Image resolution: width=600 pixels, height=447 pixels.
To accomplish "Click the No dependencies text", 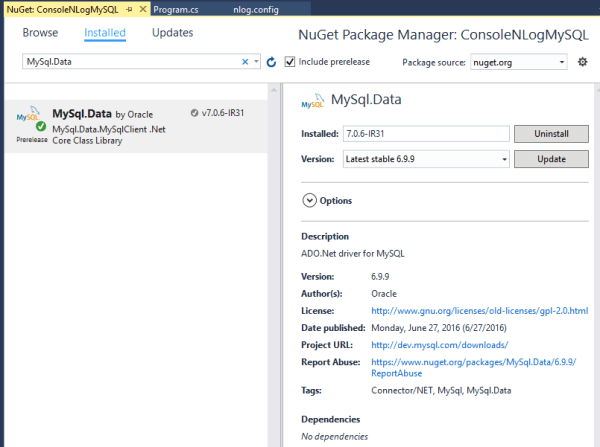I will click(x=334, y=436).
